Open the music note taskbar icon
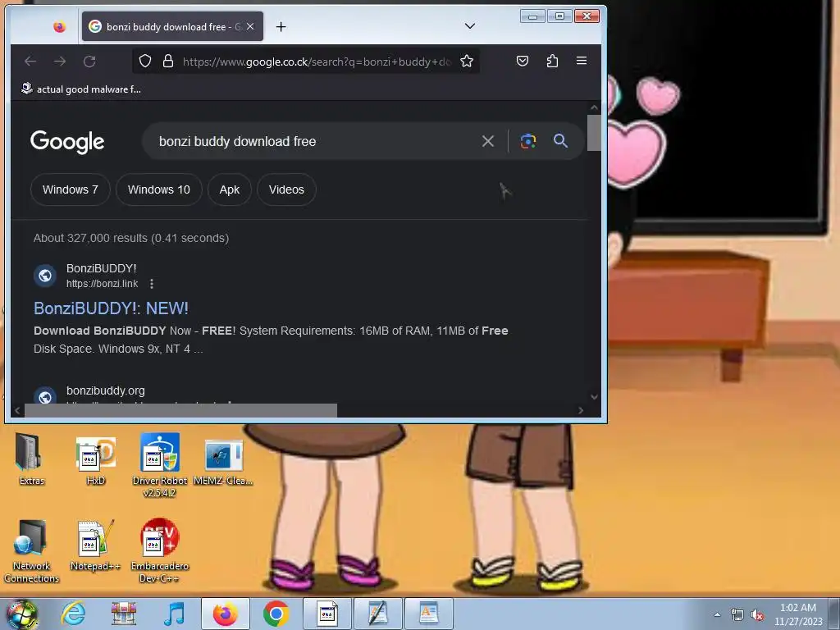Screen dimensions: 840x630 click(x=174, y=614)
